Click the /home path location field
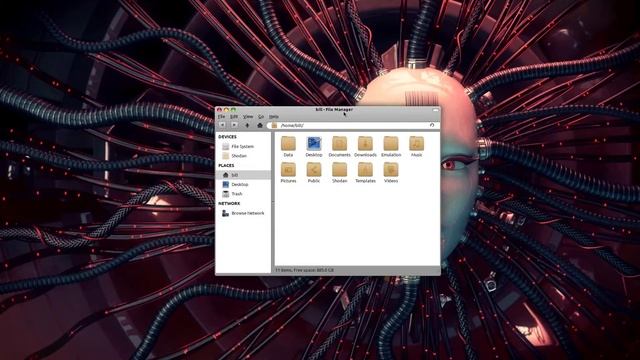 point(354,125)
